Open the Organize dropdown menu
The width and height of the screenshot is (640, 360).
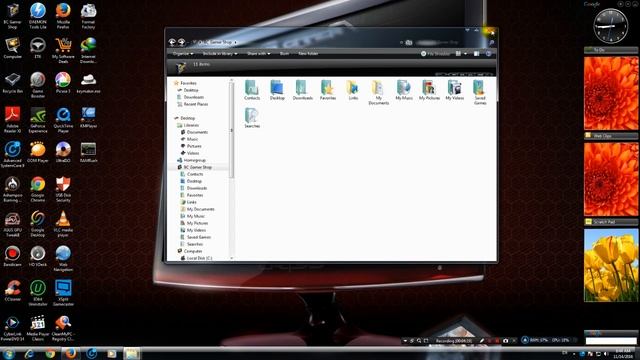pyautogui.click(x=182, y=53)
